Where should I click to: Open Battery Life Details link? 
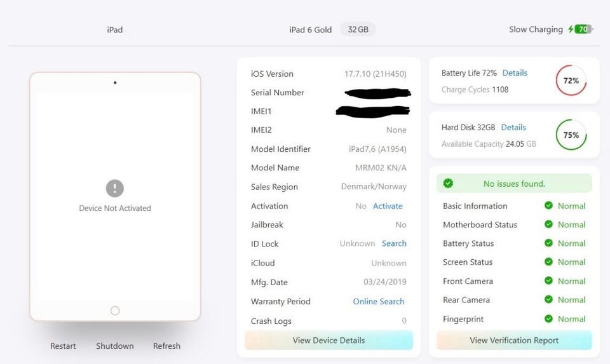point(515,72)
